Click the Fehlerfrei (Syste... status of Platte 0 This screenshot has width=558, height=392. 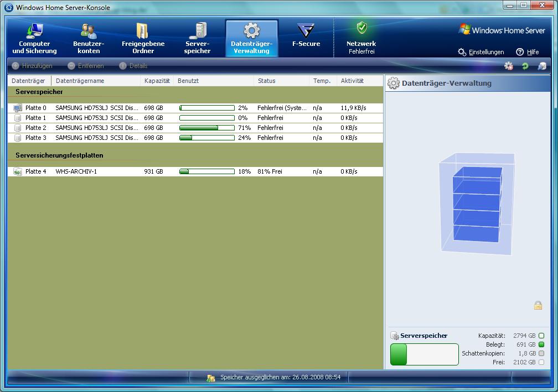click(x=282, y=108)
